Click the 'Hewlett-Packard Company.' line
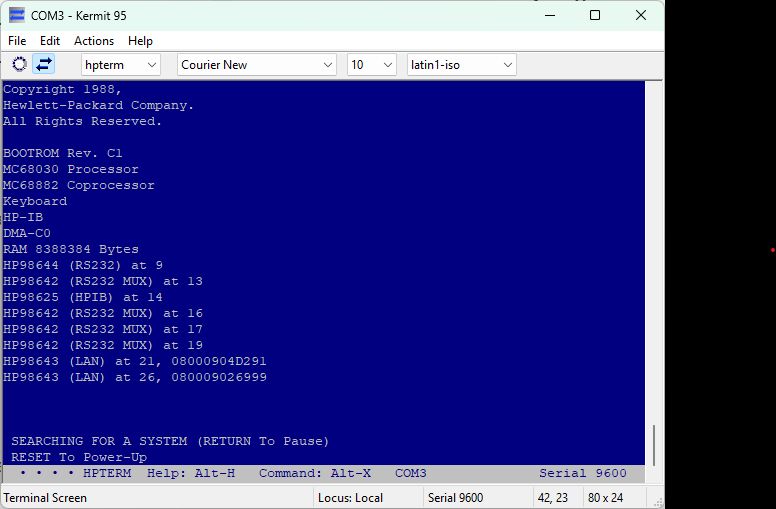 (98, 105)
